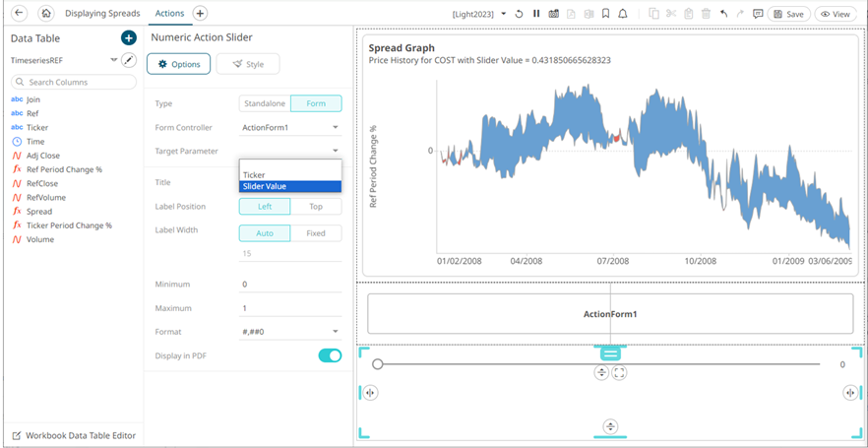Click the paste clipboard icon
Screen dimensions: 868x448
pos(689,14)
